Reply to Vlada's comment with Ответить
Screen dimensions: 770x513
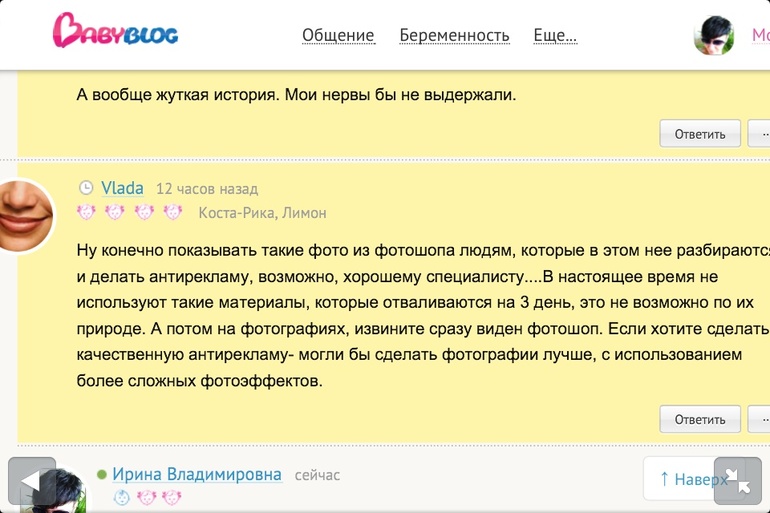tap(700, 418)
